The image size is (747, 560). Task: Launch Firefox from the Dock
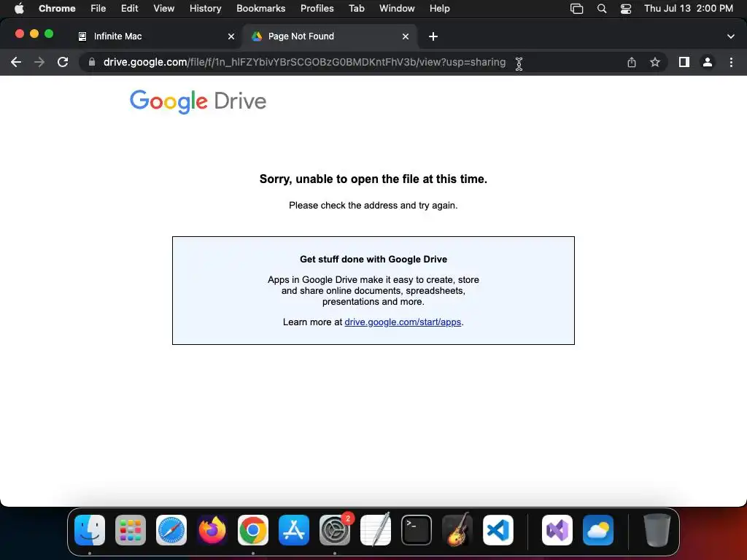pyautogui.click(x=212, y=530)
